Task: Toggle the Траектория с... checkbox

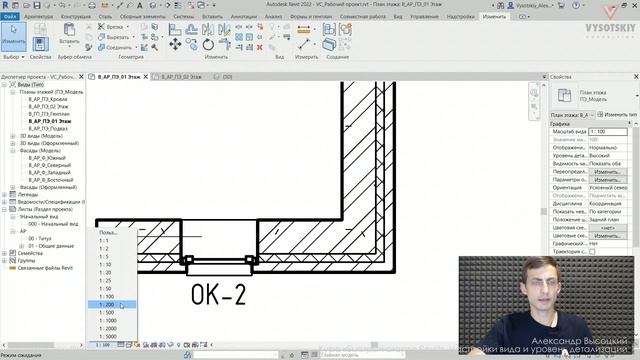Action: (x=592, y=252)
